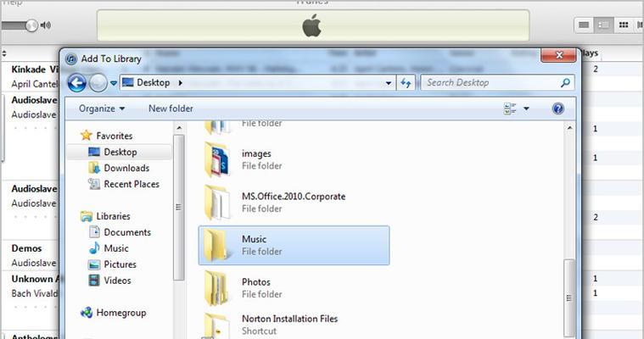Open the address bar history dropdown
Viewport: 644px width, 339px height.
click(388, 83)
